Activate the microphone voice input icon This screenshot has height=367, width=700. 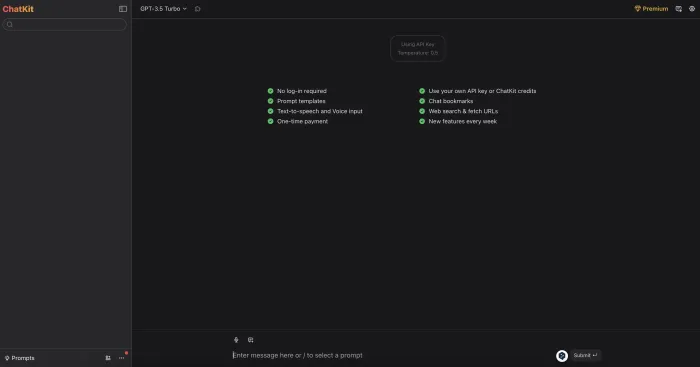(236, 340)
